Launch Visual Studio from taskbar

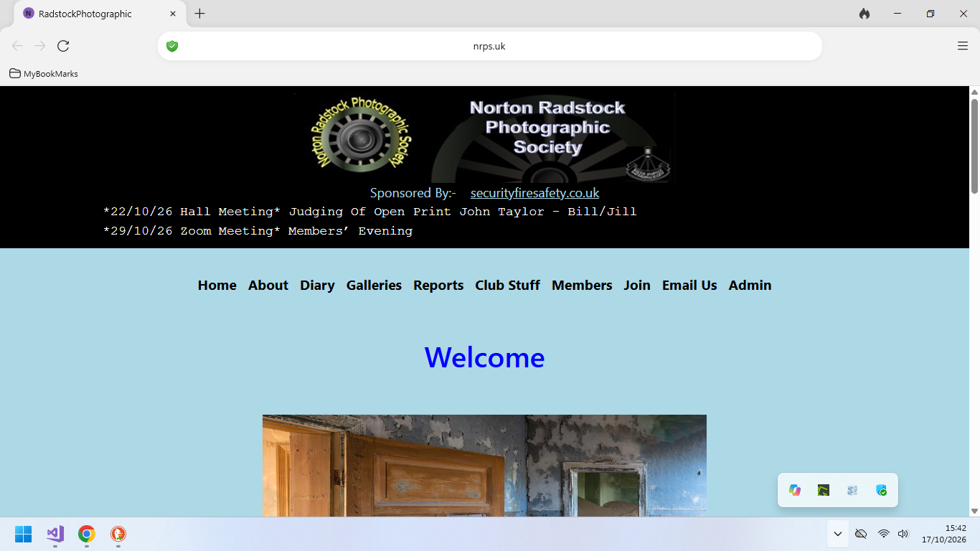click(55, 534)
